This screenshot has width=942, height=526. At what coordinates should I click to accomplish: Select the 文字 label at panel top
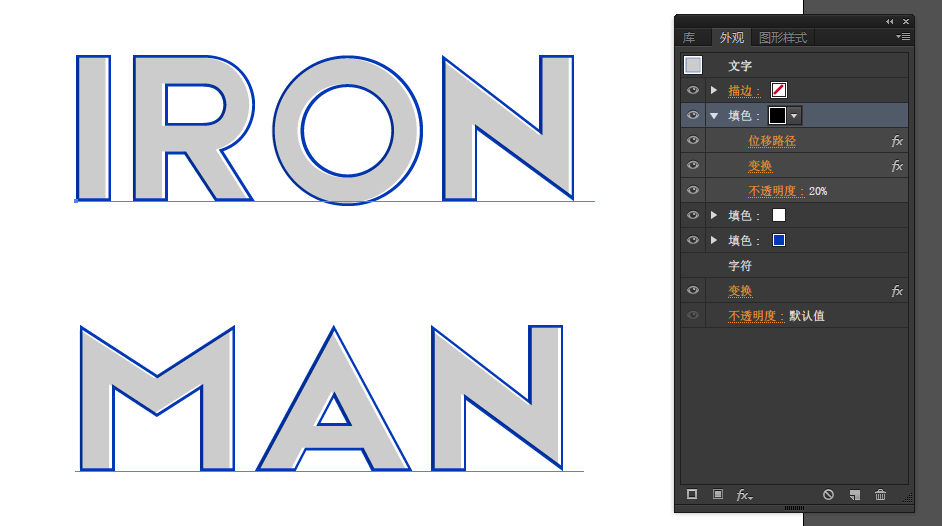[x=740, y=65]
